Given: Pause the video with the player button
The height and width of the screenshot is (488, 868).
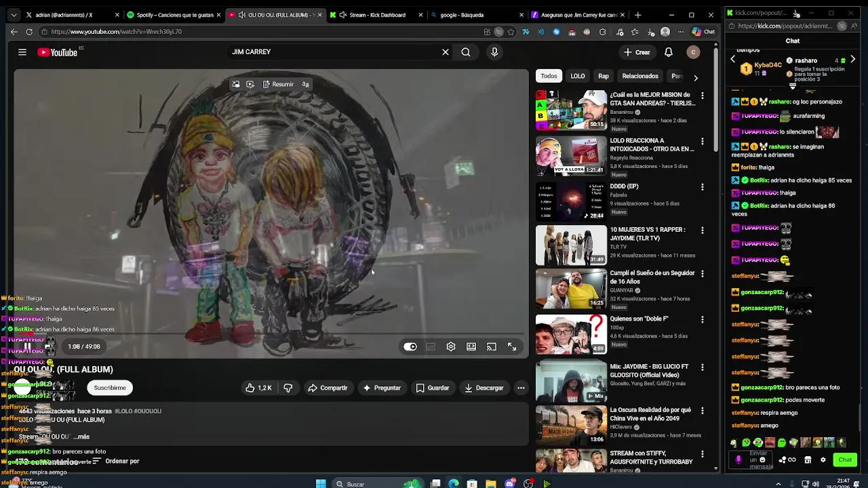Looking at the screenshot, I should pos(28,346).
